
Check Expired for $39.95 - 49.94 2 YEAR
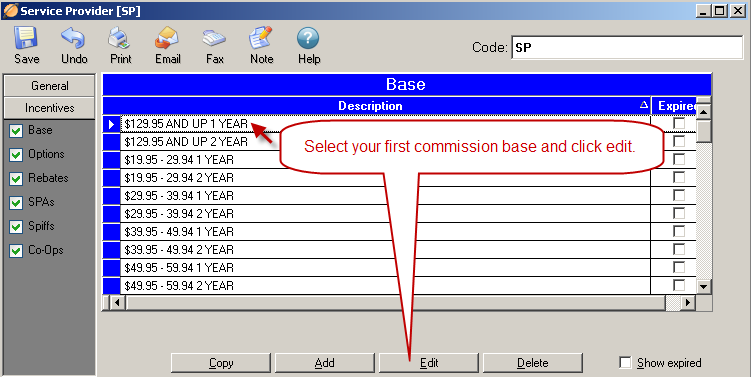(679, 249)
